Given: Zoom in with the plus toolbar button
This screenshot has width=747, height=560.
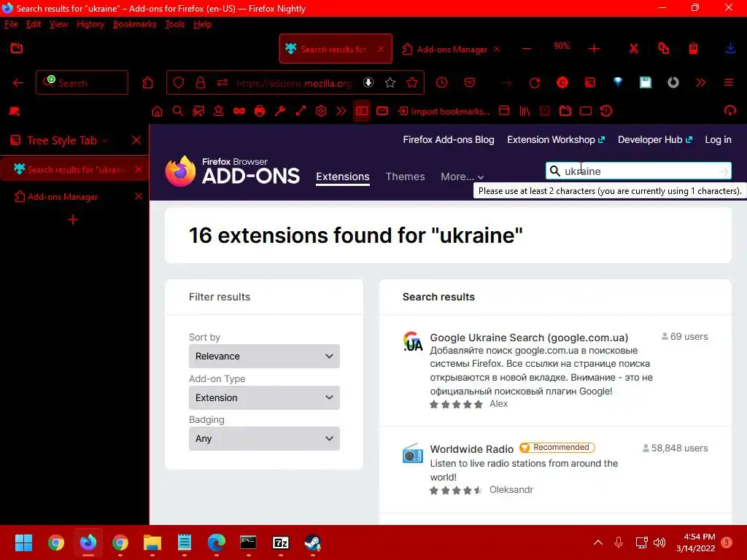Looking at the screenshot, I should 594,49.
